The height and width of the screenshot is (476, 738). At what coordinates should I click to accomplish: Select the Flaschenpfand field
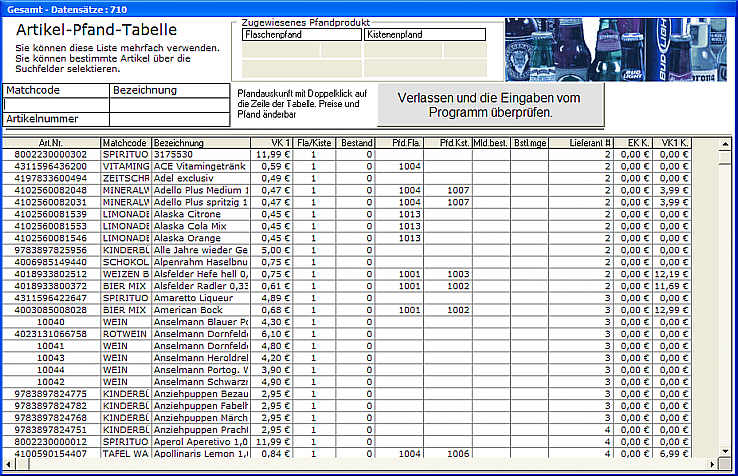302,34
